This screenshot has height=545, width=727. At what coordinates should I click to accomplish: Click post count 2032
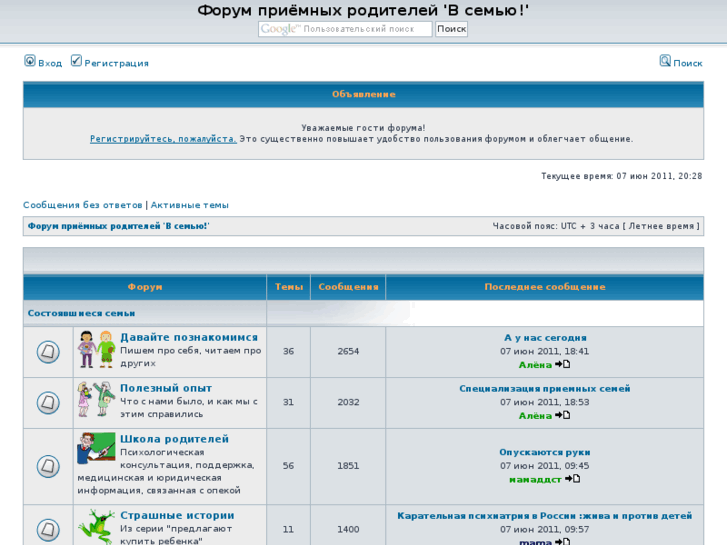tap(348, 403)
